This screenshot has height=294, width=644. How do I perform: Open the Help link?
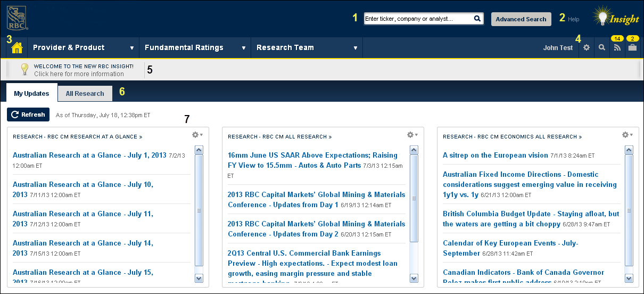574,19
